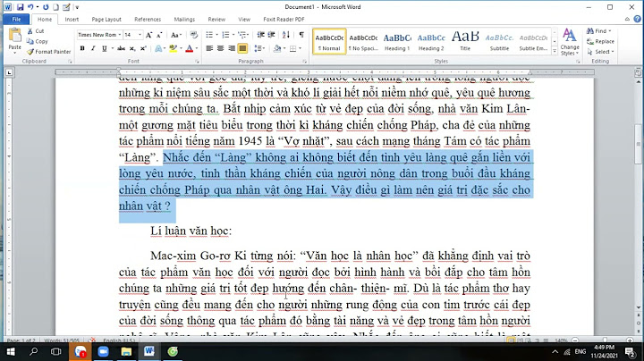Click the tab selector ruler icon
The image size is (644, 361).
9,72
